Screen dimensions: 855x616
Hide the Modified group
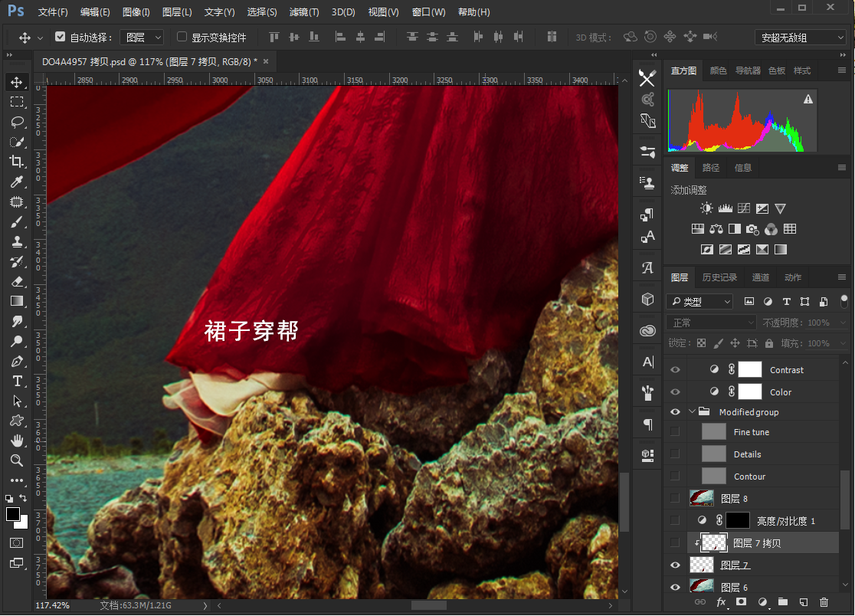coord(675,411)
